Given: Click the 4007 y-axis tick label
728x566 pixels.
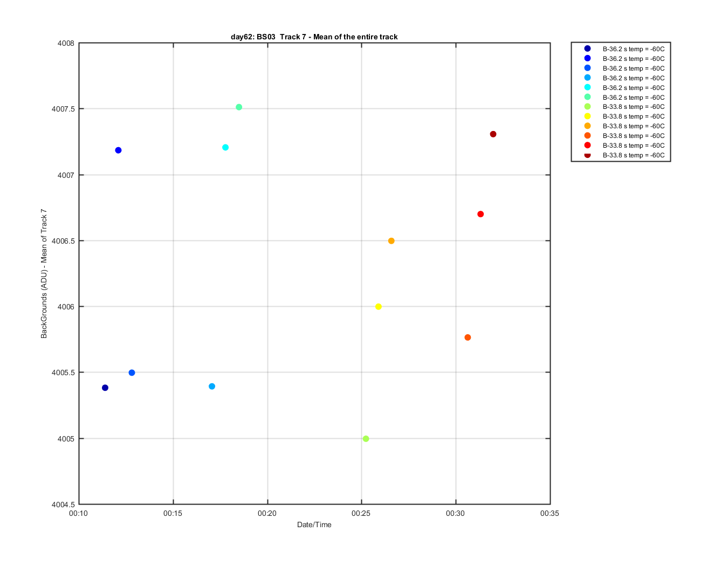Looking at the screenshot, I should pos(66,175).
